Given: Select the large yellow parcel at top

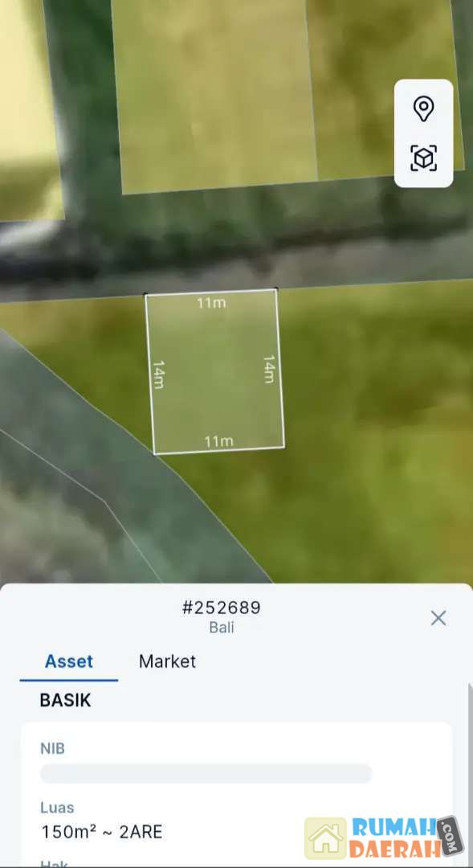Looking at the screenshot, I should pos(216,94).
